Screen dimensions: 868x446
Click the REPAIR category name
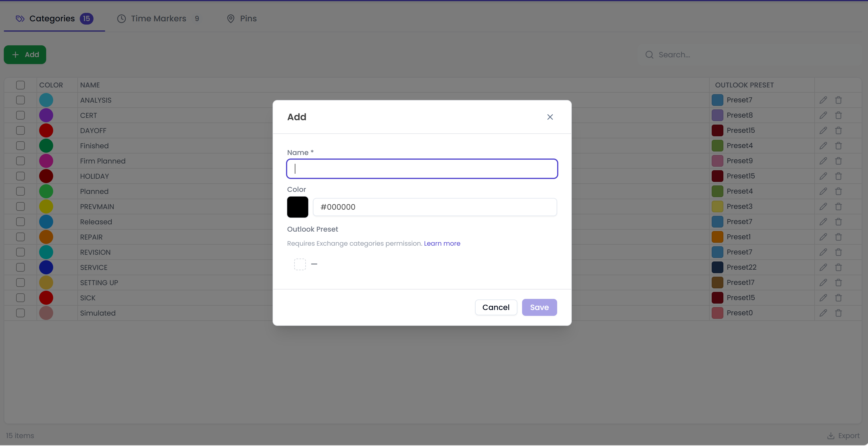91,237
